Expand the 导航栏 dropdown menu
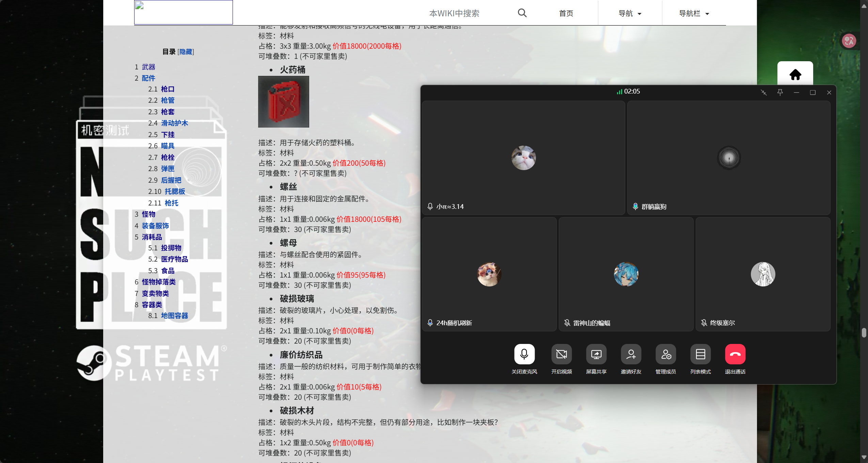 click(x=694, y=13)
